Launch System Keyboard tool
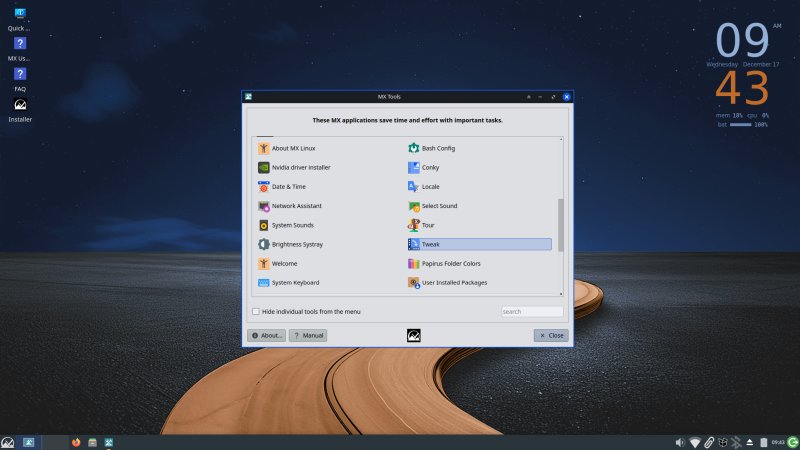The height and width of the screenshot is (450, 800). [x=289, y=283]
